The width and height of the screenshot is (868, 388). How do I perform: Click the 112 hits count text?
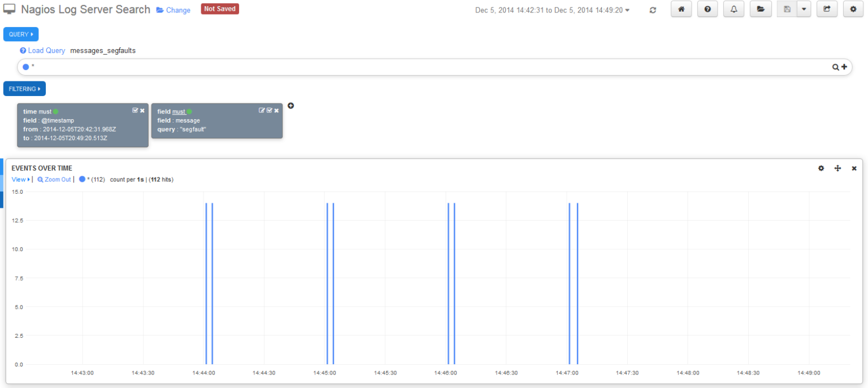(x=162, y=180)
